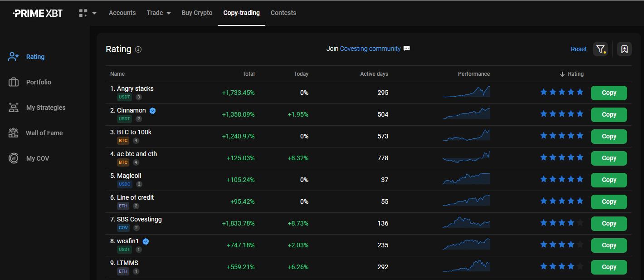
Task: Expand the Trade dropdown menu
Action: click(158, 13)
